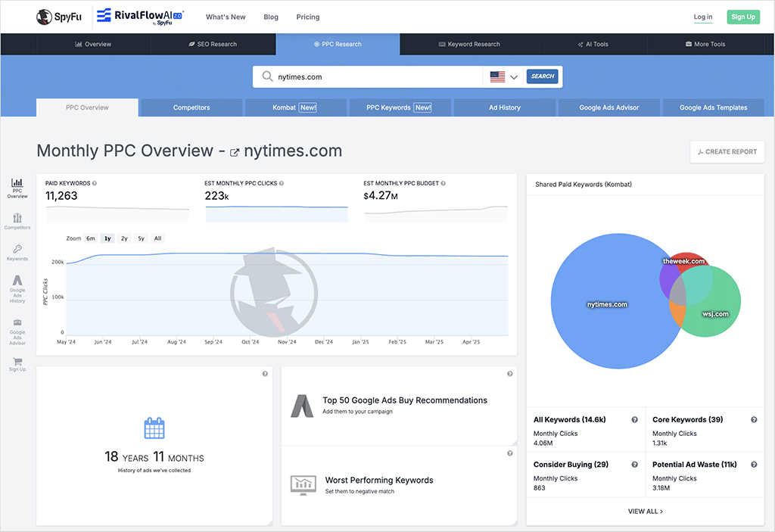775x532 pixels.
Task: Click help icon next to Est Monthly PPC Budget
Action: [x=443, y=183]
